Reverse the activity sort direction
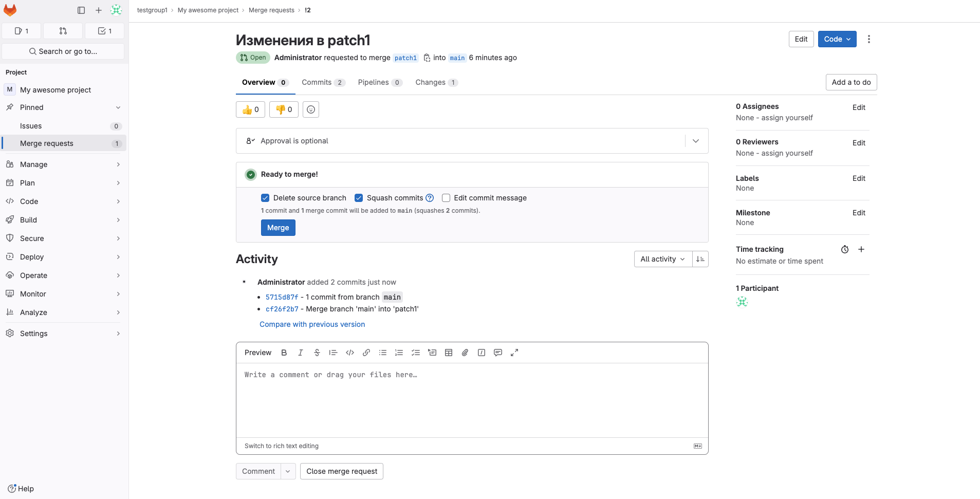The height and width of the screenshot is (499, 980). click(700, 259)
